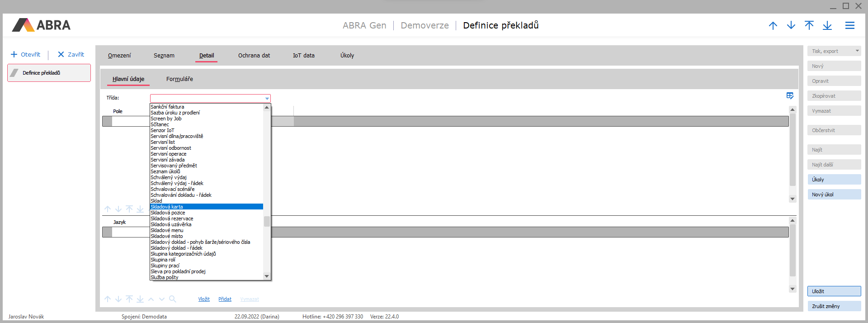
Task: Select Skladová pozice from the list
Action: 168,213
